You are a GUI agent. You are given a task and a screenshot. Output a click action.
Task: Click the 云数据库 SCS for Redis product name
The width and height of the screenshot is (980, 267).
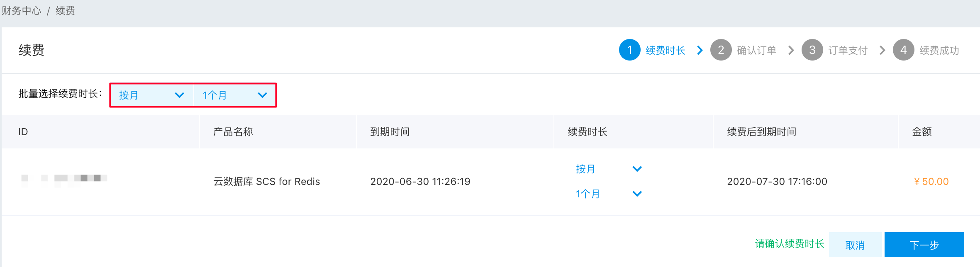[267, 182]
